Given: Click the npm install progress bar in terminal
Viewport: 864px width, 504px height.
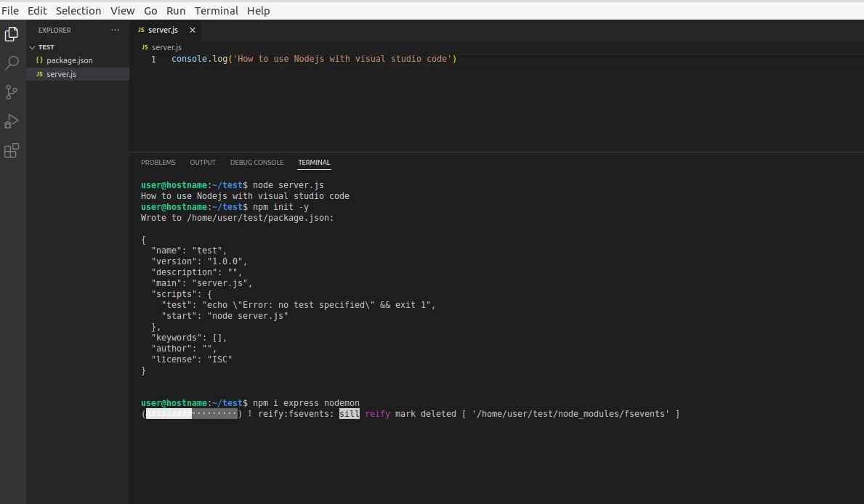Looking at the screenshot, I should (x=191, y=413).
